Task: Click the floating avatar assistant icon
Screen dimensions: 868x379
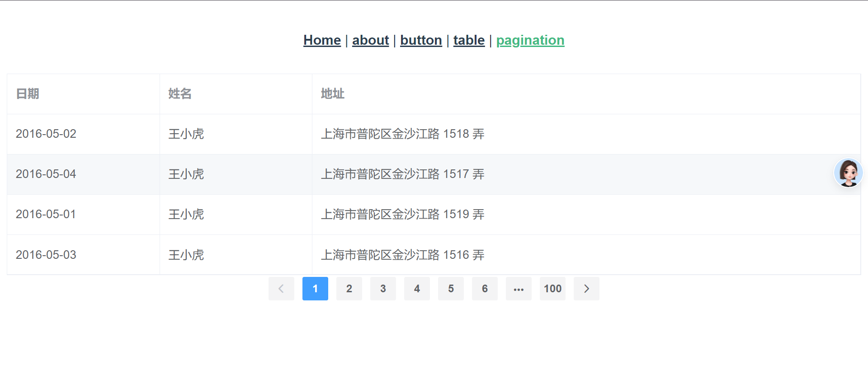Action: click(x=848, y=173)
